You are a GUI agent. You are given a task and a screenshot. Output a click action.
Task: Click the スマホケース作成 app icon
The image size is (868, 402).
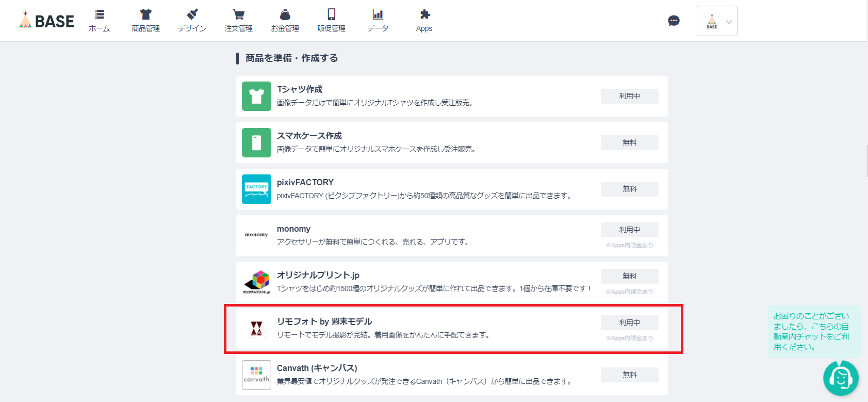tap(256, 142)
